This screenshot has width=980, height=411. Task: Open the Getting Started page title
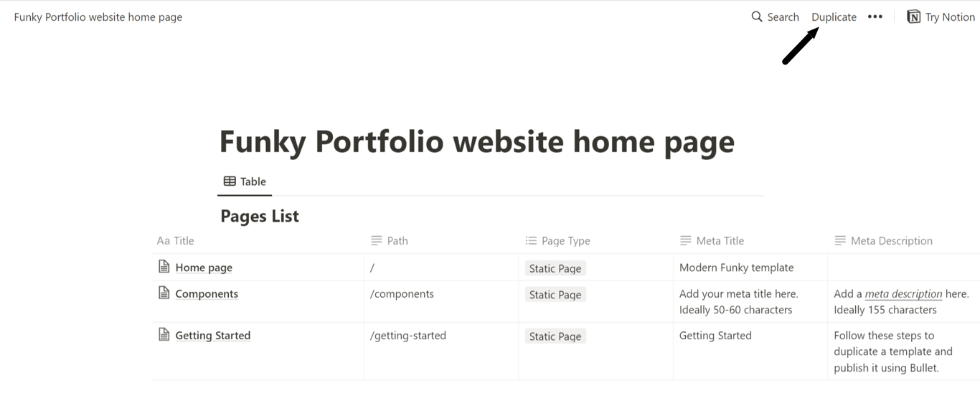point(212,335)
